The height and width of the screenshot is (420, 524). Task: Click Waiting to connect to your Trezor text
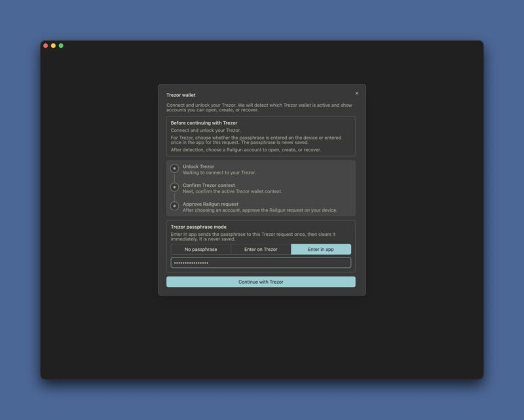click(219, 172)
